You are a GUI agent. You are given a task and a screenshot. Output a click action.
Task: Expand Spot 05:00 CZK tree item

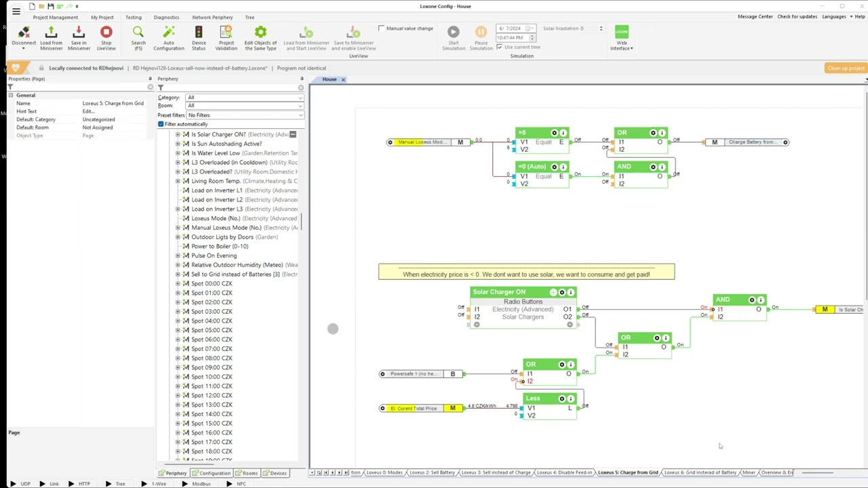[178, 330]
